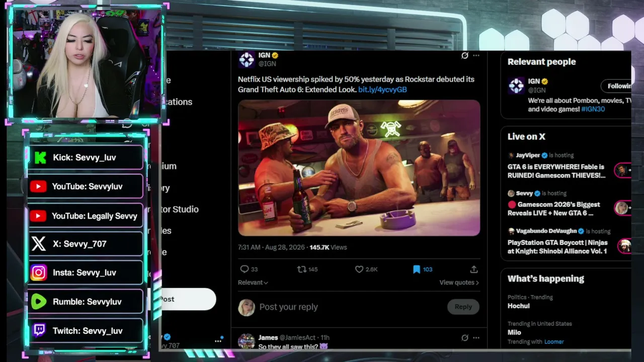Click your profile avatar beside reply field
Viewport: 644px width, 362px height.
[247, 307]
